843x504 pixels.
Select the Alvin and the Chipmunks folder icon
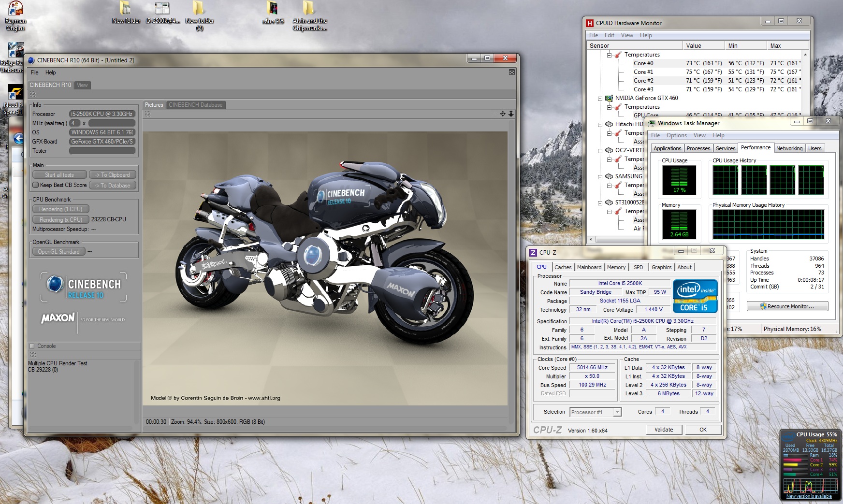tap(309, 15)
